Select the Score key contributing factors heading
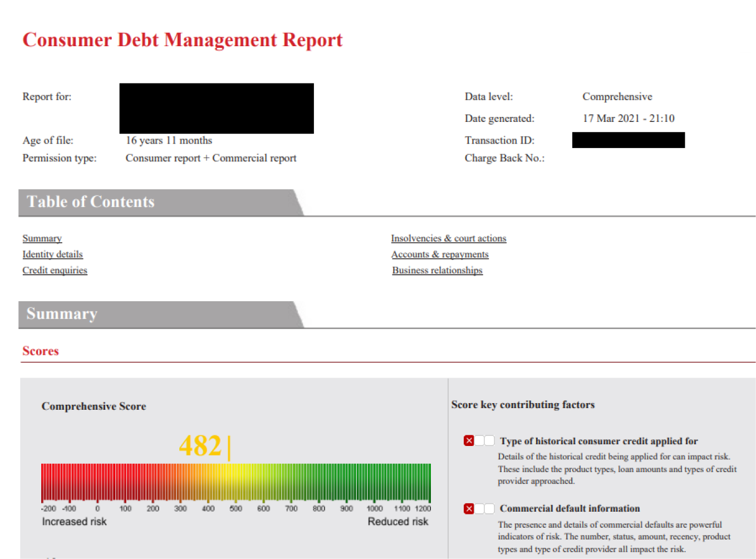This screenshot has width=756, height=559. point(523,405)
